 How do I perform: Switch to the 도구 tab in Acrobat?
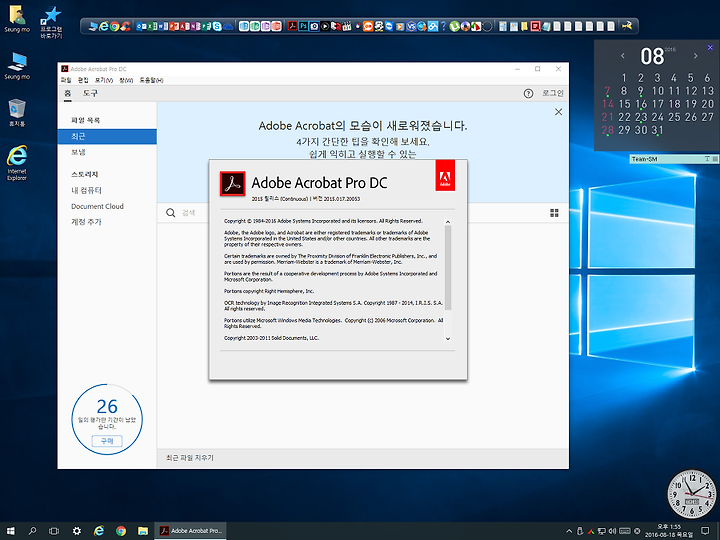[x=90, y=93]
